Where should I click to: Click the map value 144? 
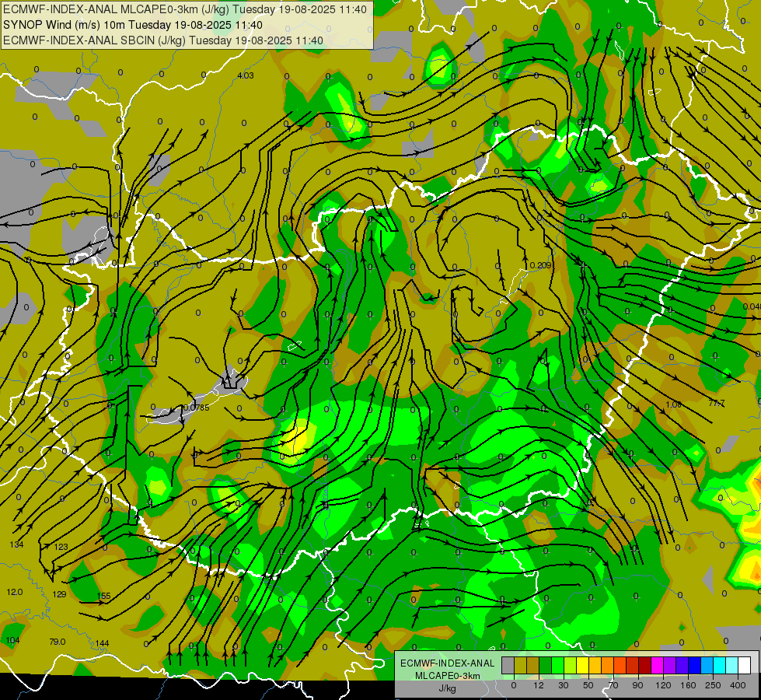pos(102,643)
